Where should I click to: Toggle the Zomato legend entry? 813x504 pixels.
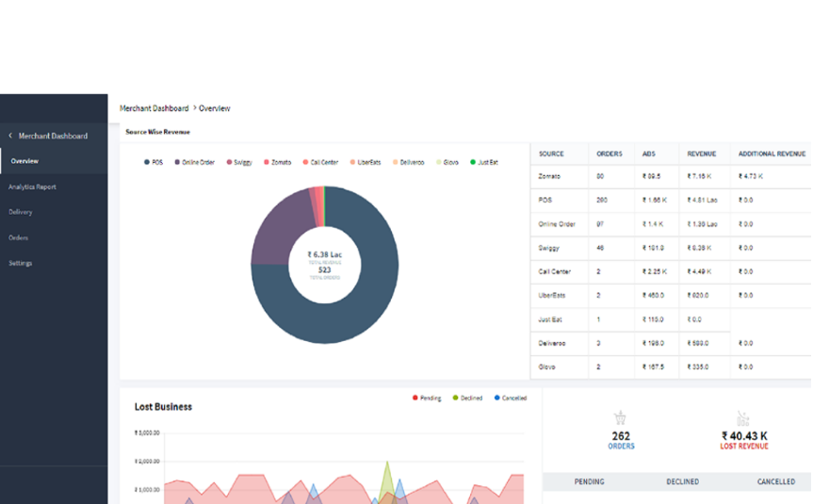click(x=278, y=162)
